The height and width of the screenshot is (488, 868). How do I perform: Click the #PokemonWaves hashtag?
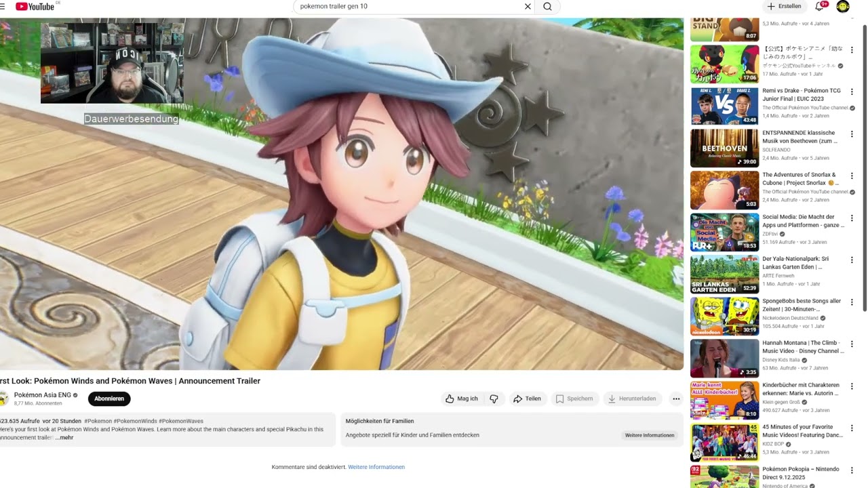[x=181, y=421]
